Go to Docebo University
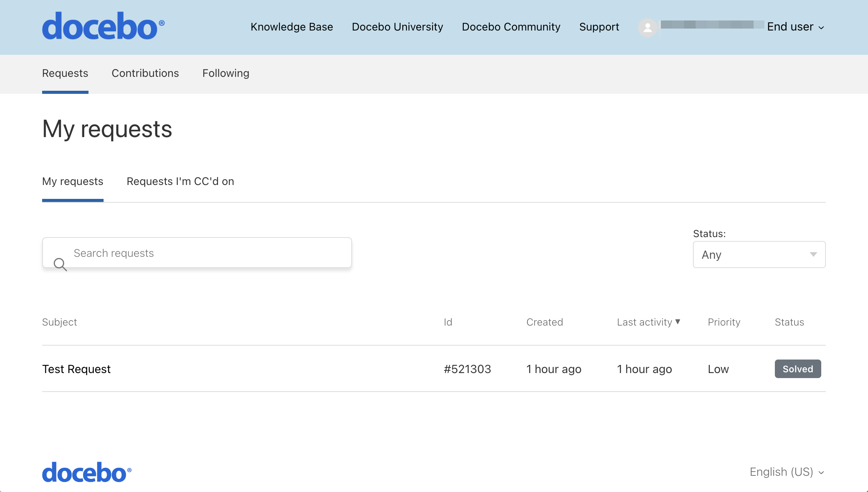 coord(397,27)
